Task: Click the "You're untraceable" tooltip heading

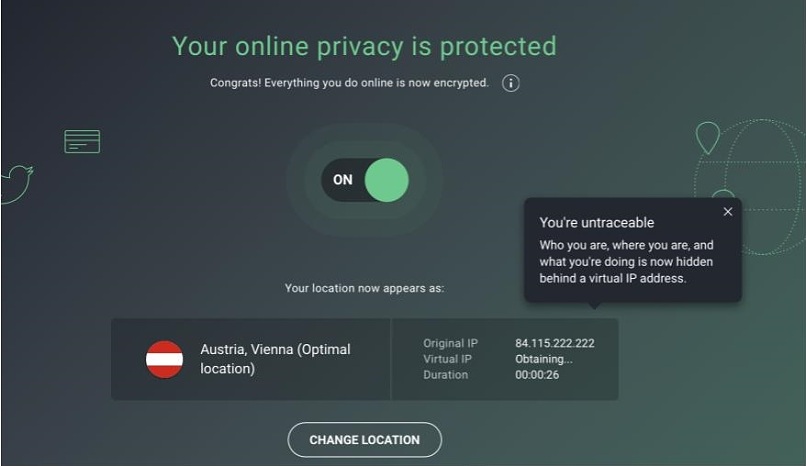Action: click(x=597, y=222)
